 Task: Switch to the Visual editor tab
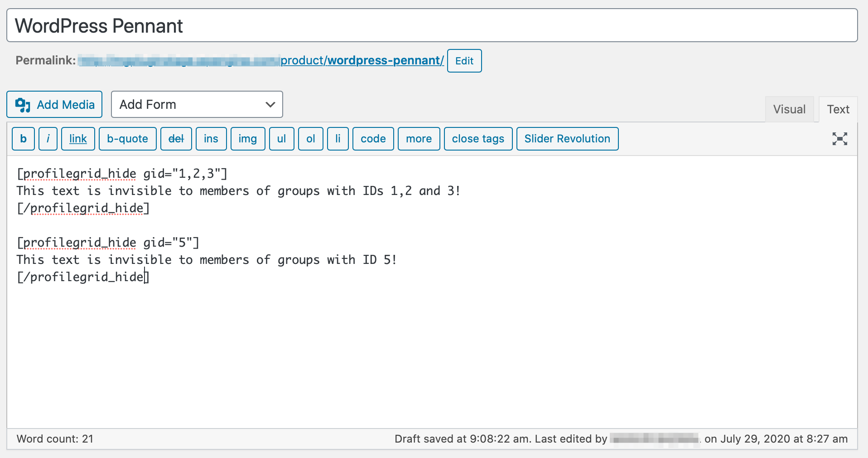click(789, 109)
